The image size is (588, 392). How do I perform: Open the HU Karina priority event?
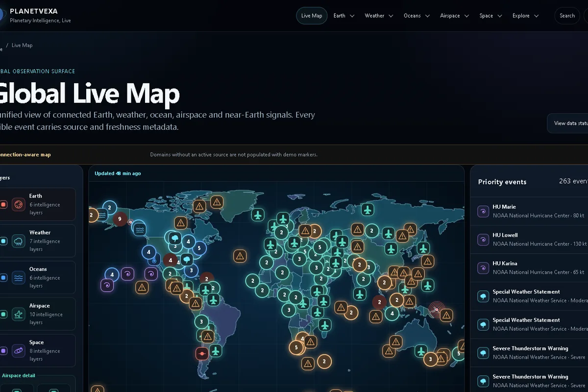pos(529,268)
